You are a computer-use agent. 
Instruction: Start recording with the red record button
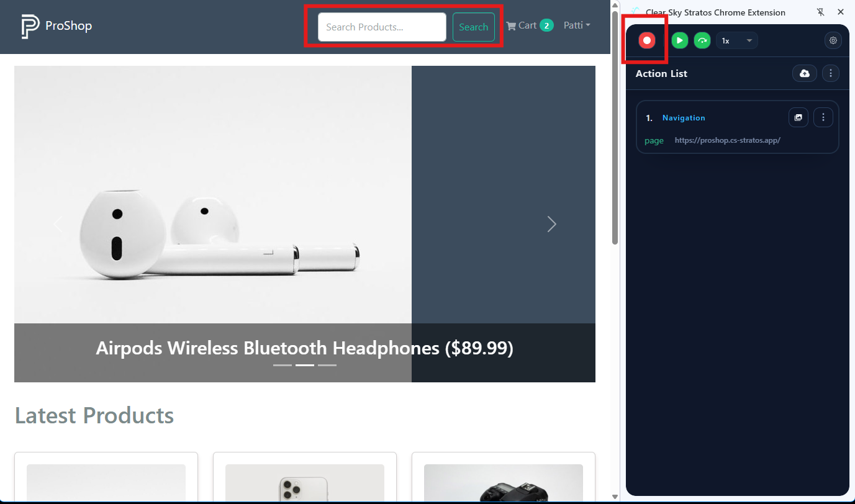tap(646, 40)
